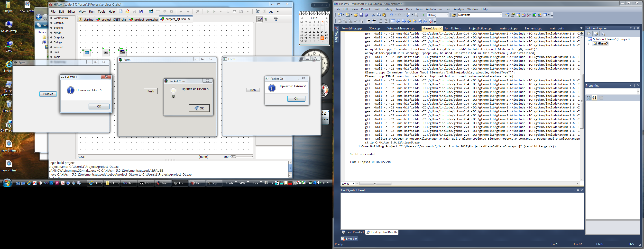Click the Open folder icon in HiAsm toolbar
Viewport: 644px width, 249px height.
tap(128, 11)
